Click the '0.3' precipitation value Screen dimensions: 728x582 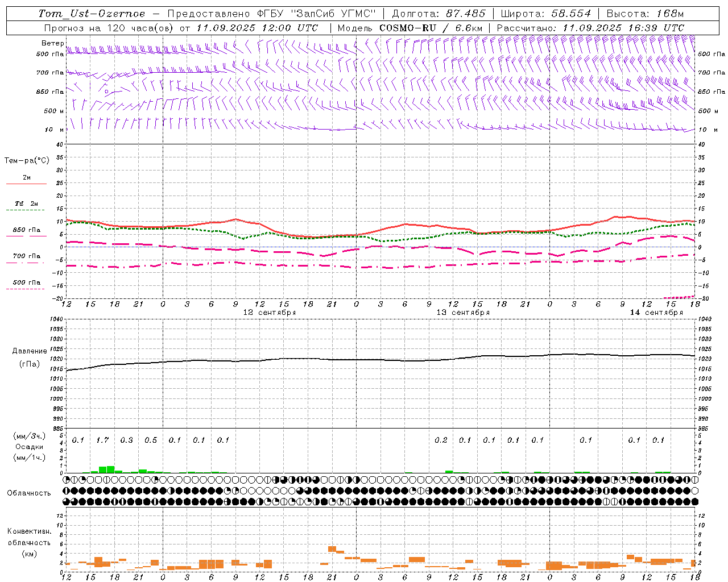[126, 440]
